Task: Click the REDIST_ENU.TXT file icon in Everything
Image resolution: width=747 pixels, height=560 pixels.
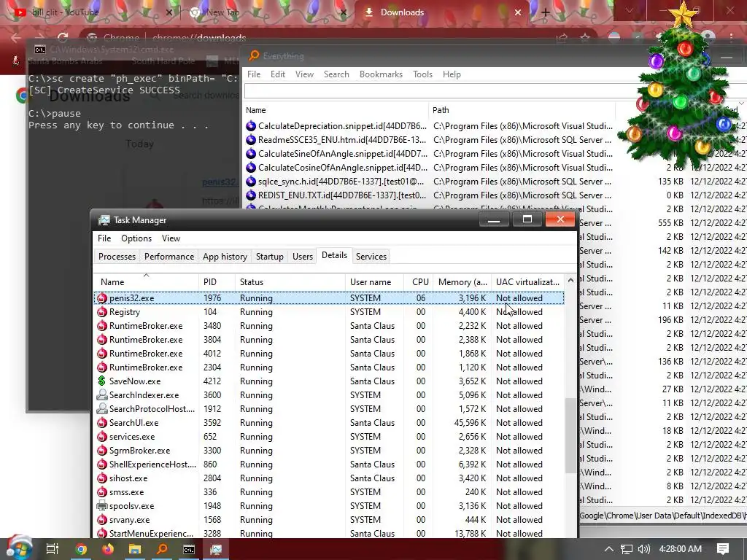Action: pyautogui.click(x=251, y=195)
